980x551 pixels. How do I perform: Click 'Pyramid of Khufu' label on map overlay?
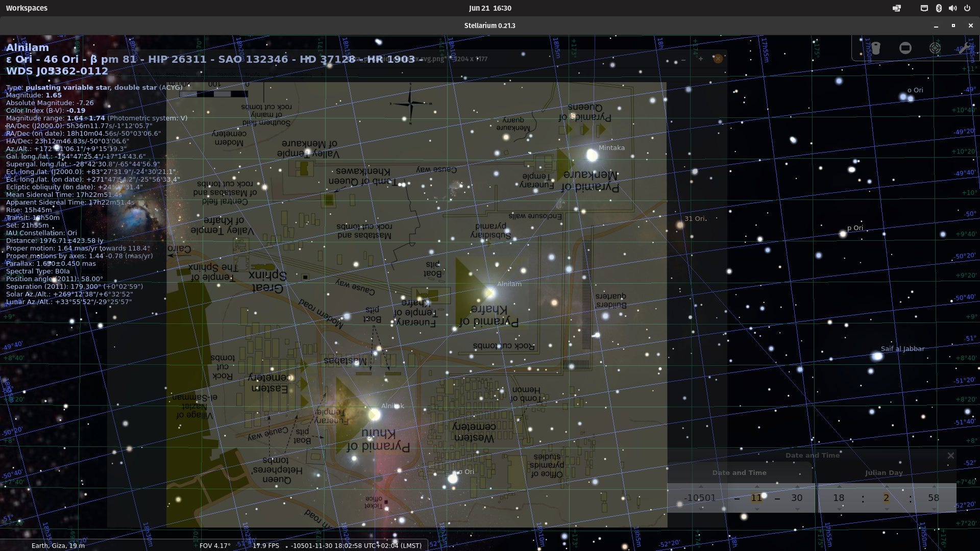point(378,440)
